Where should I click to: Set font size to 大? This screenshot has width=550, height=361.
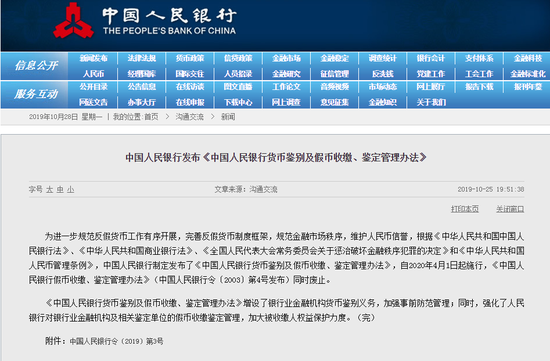pos(49,189)
